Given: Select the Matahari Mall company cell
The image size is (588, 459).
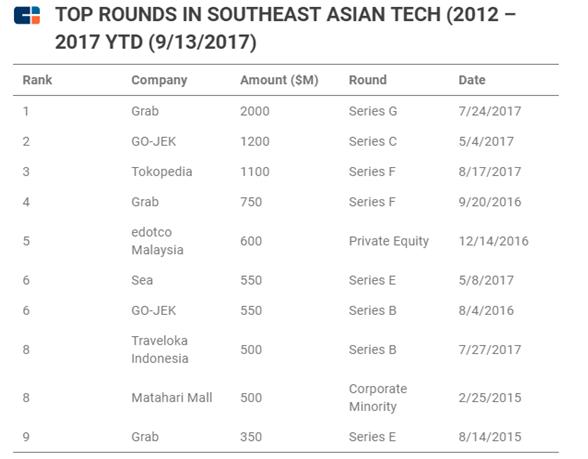Looking at the screenshot, I should pos(172,398).
